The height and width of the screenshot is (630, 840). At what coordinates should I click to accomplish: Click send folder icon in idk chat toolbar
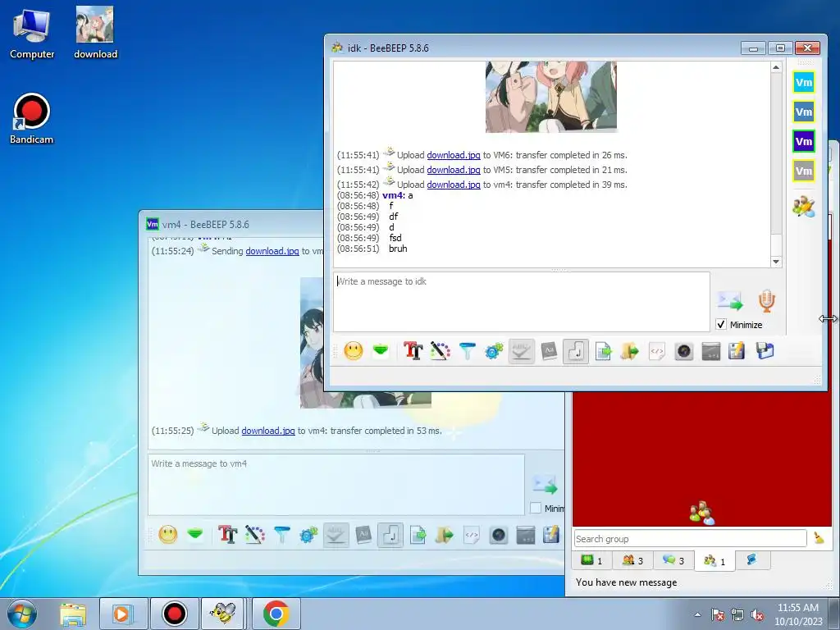click(630, 351)
